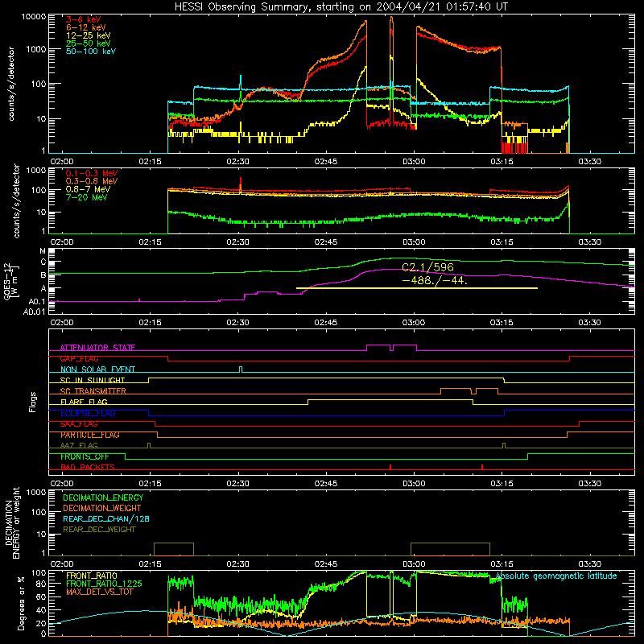Click the Absolute geomagnetic latitude label
The height and width of the screenshot is (644, 644).
[x=556, y=576]
